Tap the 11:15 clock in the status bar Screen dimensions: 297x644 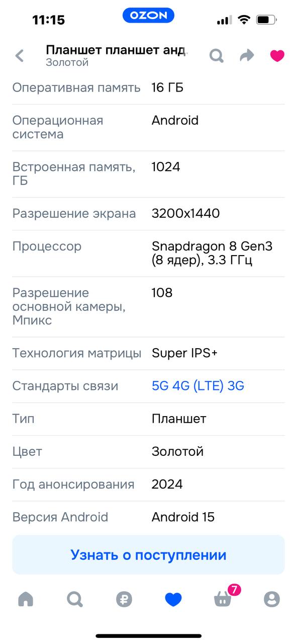pos(48,16)
